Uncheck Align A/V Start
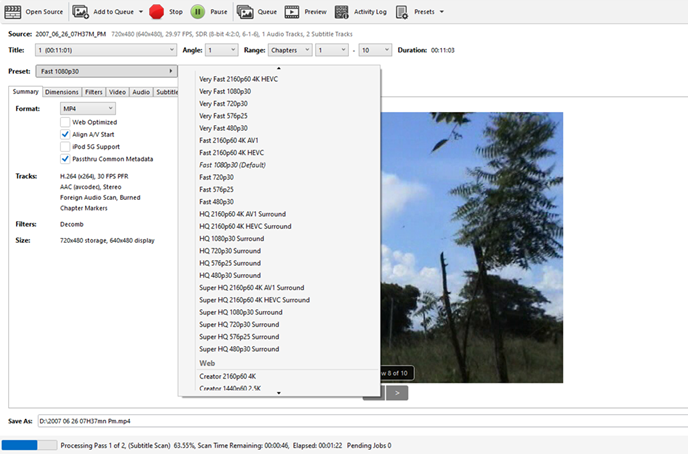 [65, 134]
